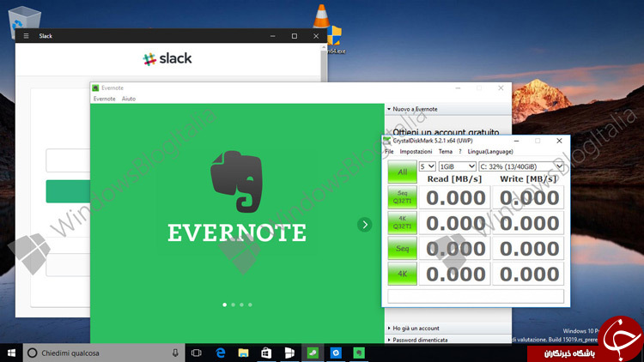
Task: Click the CrystalDiskMark title bar icon
Action: (387, 141)
